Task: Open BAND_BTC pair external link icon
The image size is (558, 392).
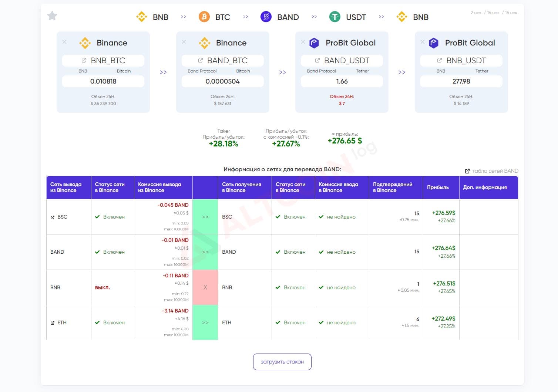Action: coord(201,60)
